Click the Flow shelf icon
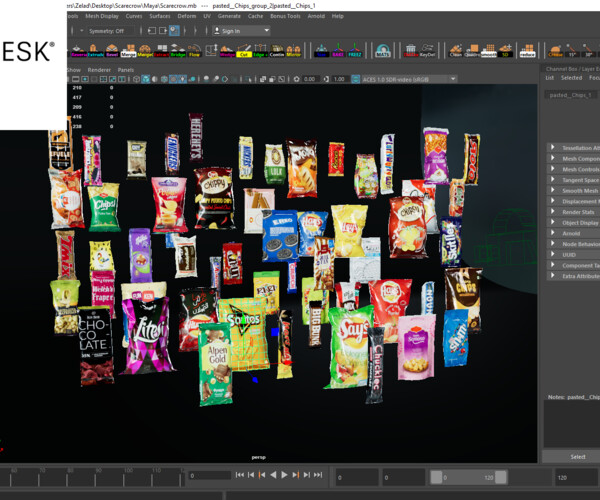 (x=194, y=50)
